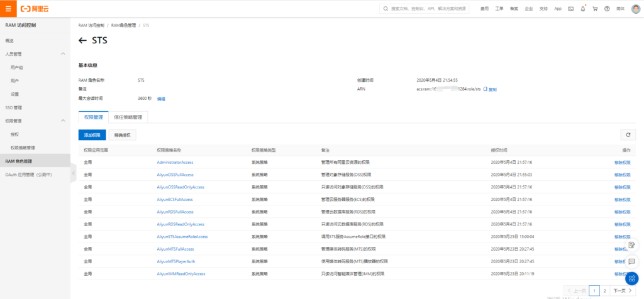Open the AliyunECSFullAccess policy link

point(175,199)
